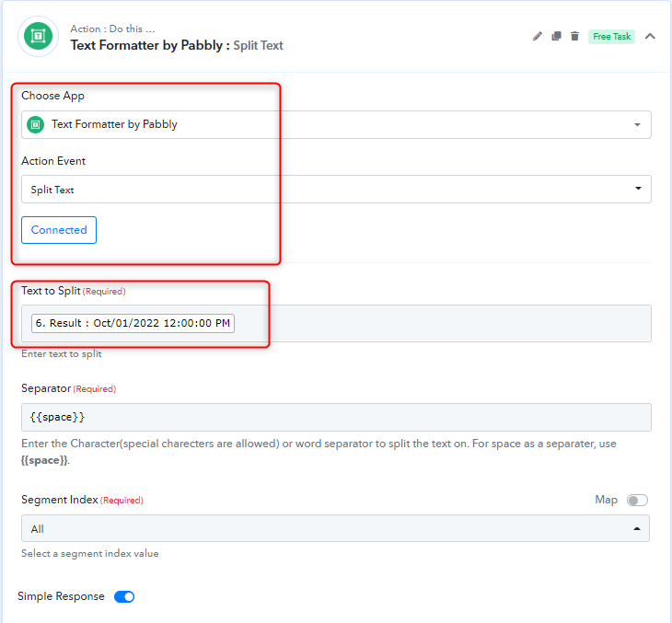This screenshot has width=672, height=623.
Task: Click the 'Select a segment index value' hint
Action: pyautogui.click(x=90, y=554)
